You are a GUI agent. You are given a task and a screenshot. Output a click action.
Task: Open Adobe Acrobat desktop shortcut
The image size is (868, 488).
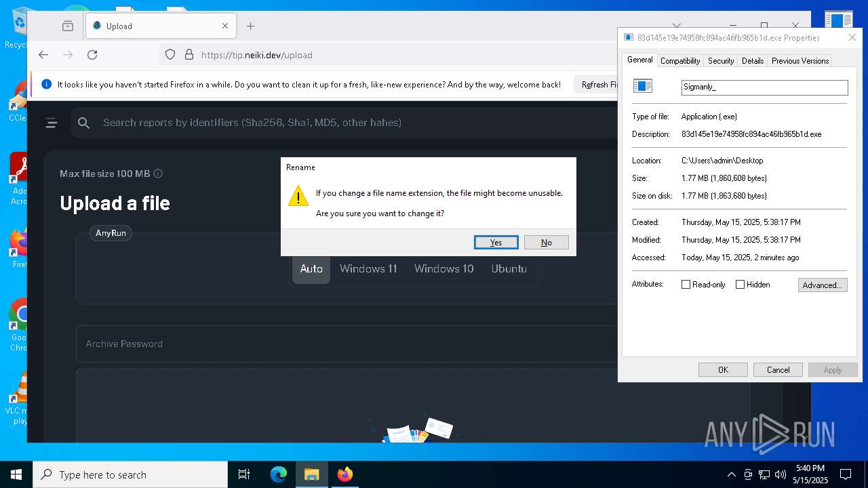(x=19, y=179)
